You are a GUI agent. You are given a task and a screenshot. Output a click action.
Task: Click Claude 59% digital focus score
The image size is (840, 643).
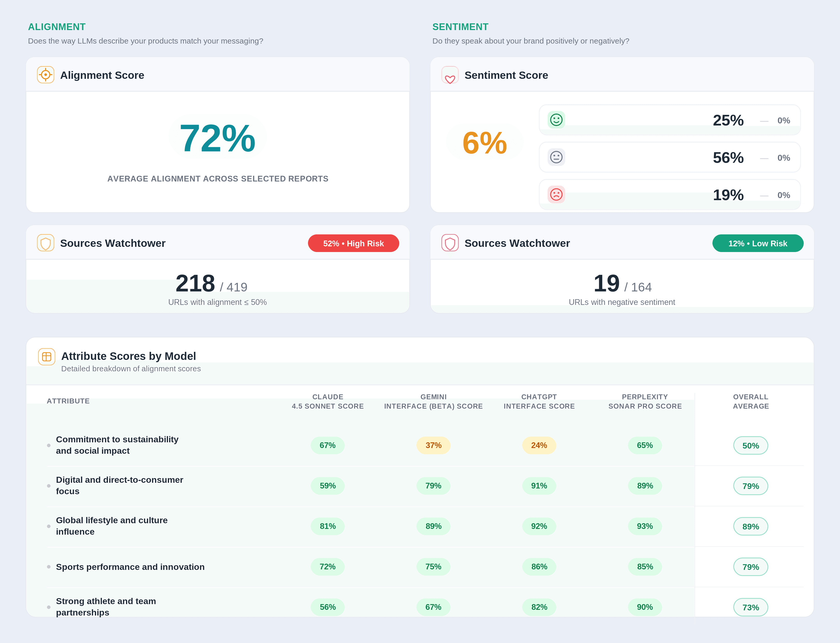coord(328,486)
